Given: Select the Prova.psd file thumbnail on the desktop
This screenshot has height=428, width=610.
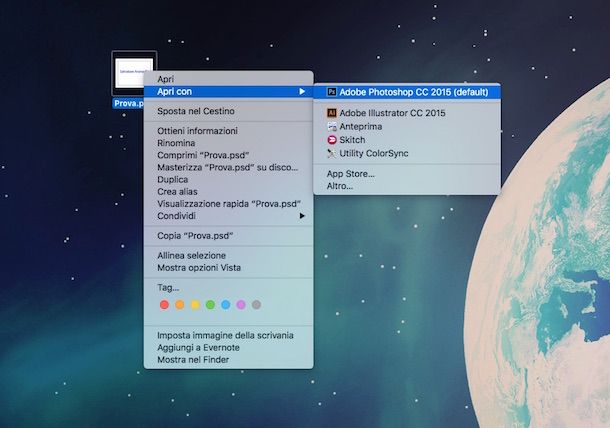Looking at the screenshot, I should point(134,74).
